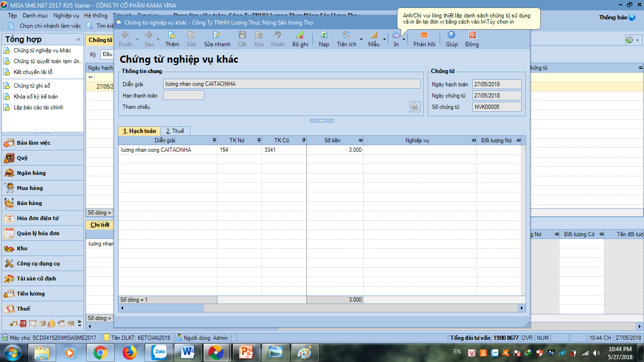Screen dimensions: 644x362
Task: Open Hóa đơn điện tử module
Action: 43,218
